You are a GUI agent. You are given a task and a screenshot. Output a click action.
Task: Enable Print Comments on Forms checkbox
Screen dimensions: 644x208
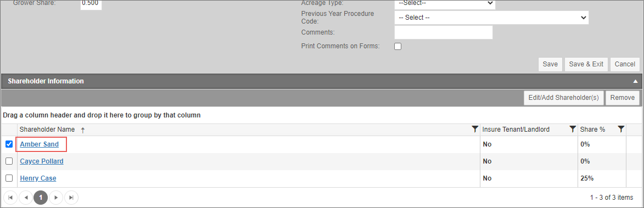pos(397,46)
